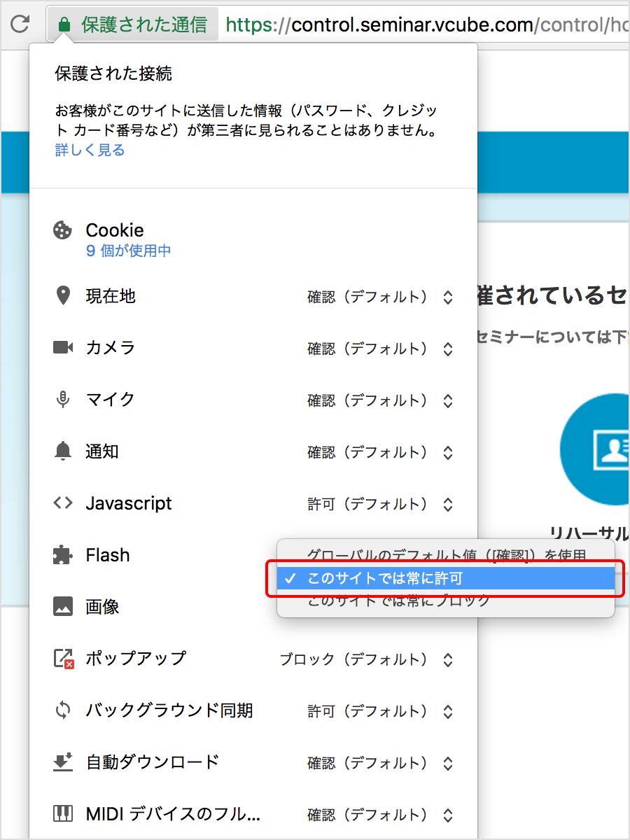Screen dimensions: 630x840
Task: Open the MIDI デバイス permission dropdown
Action: 381,815
